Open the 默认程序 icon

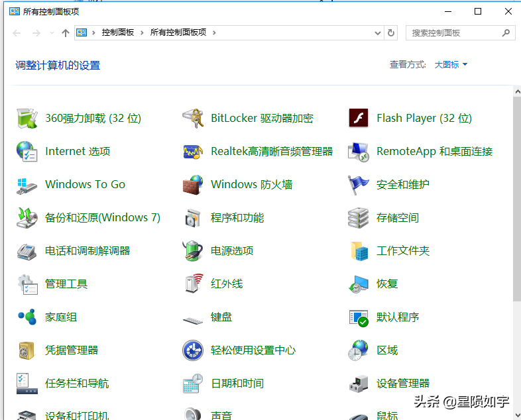[x=359, y=318]
